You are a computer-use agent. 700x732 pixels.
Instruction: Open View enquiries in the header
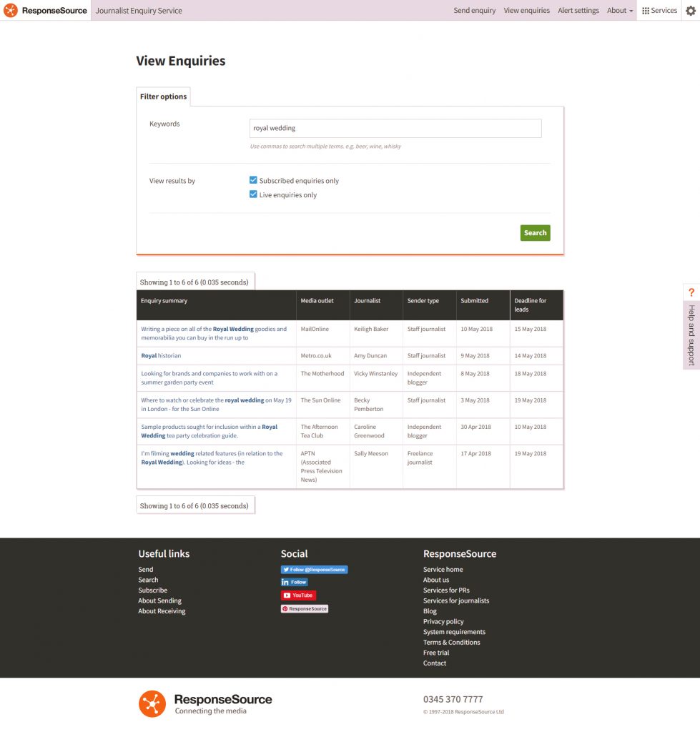coord(526,10)
